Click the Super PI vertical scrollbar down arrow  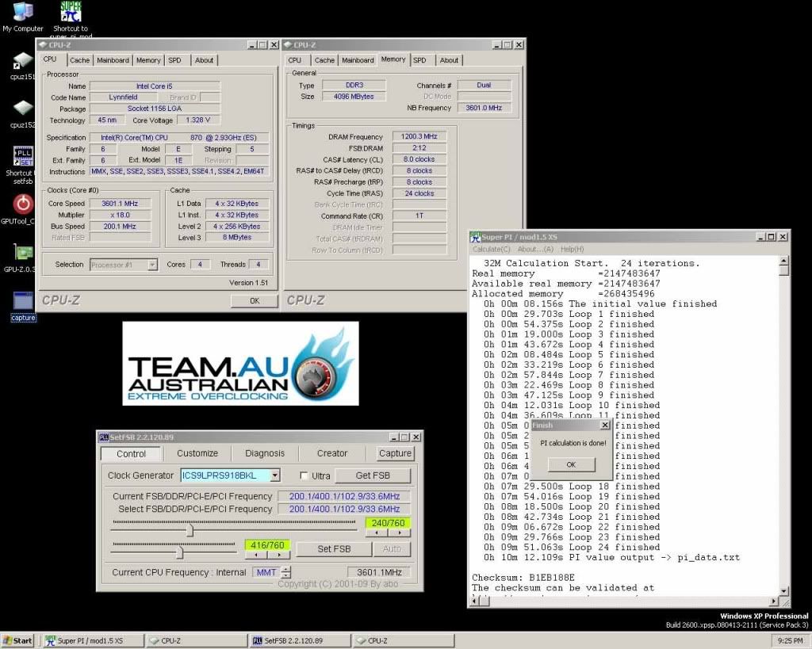[x=784, y=591]
